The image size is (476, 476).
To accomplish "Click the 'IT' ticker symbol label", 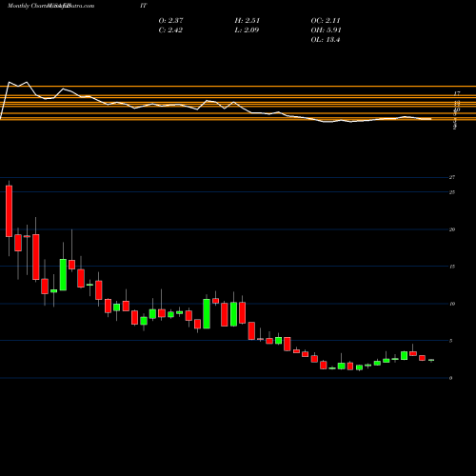I will 143,6.
